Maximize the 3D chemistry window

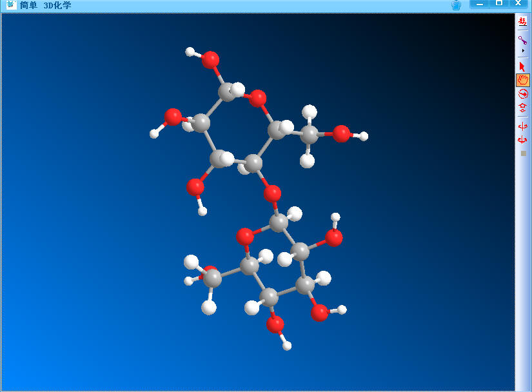tap(498, 4)
